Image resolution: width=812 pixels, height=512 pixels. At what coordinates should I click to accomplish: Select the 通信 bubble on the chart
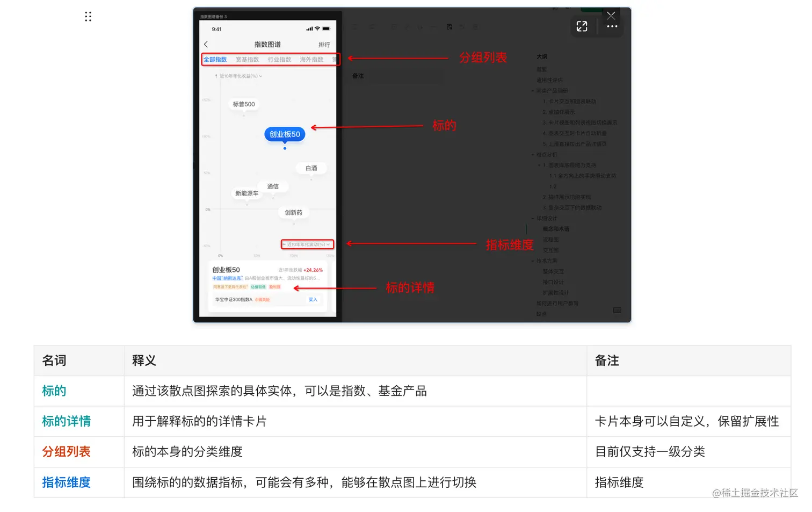[273, 186]
